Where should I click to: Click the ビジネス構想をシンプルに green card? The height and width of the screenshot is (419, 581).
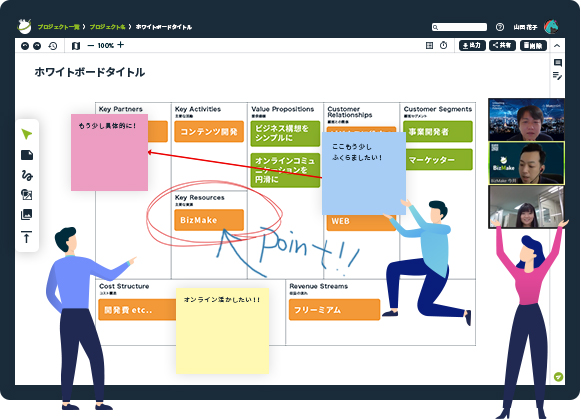click(285, 133)
